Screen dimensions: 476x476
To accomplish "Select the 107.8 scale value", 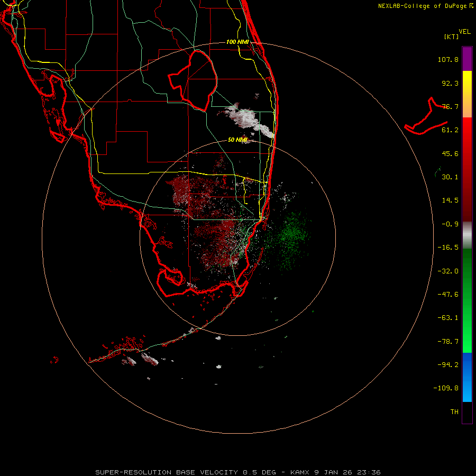I will click(448, 59).
